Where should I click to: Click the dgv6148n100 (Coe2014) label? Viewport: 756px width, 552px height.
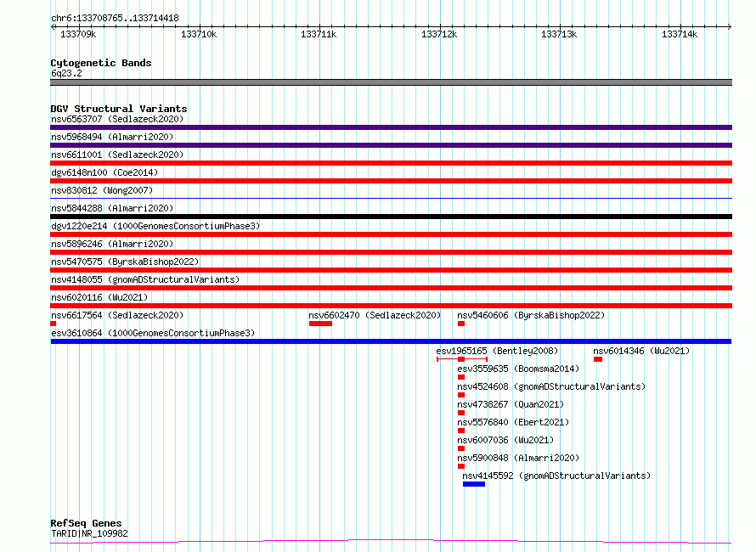tap(104, 172)
